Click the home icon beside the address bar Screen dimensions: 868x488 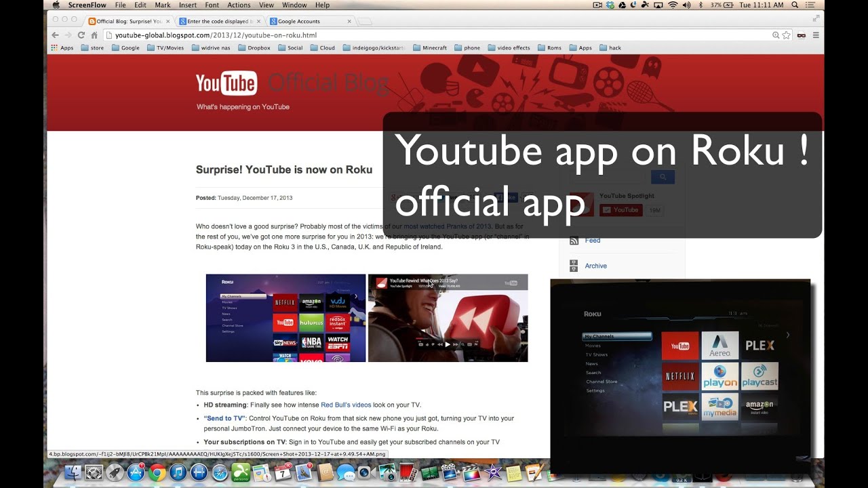pos(94,35)
